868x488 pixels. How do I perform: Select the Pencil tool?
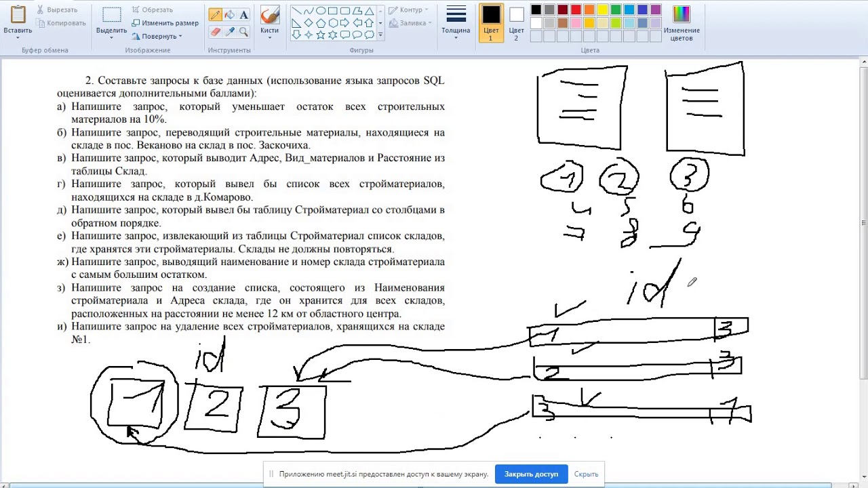click(x=216, y=14)
